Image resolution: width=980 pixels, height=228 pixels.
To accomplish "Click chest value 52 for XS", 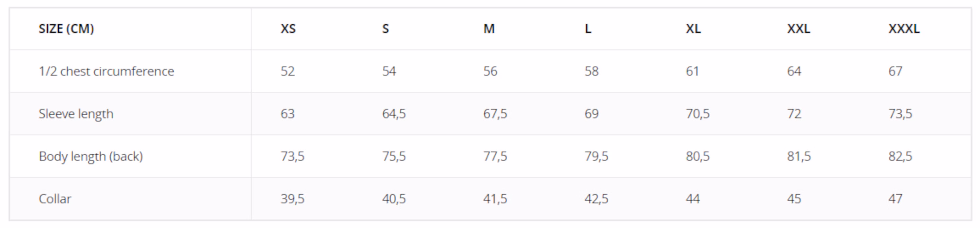I will tap(287, 71).
